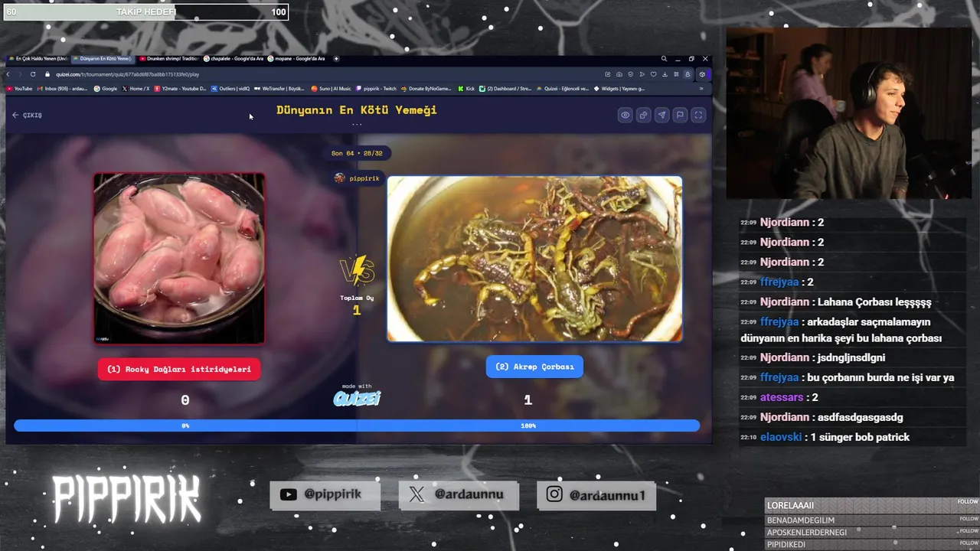The height and width of the screenshot is (551, 980).
Task: Select the Rocky Mountain oysters image
Action: [x=179, y=259]
